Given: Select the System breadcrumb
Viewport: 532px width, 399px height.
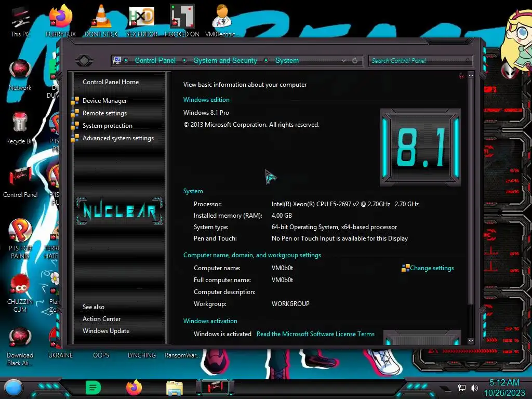Looking at the screenshot, I should click(287, 60).
